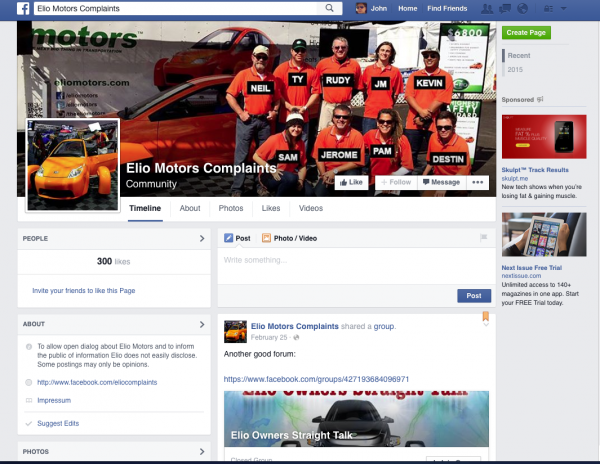This screenshot has height=464, width=600.
Task: Click the flag icon in the post composer
Action: pyautogui.click(x=484, y=238)
